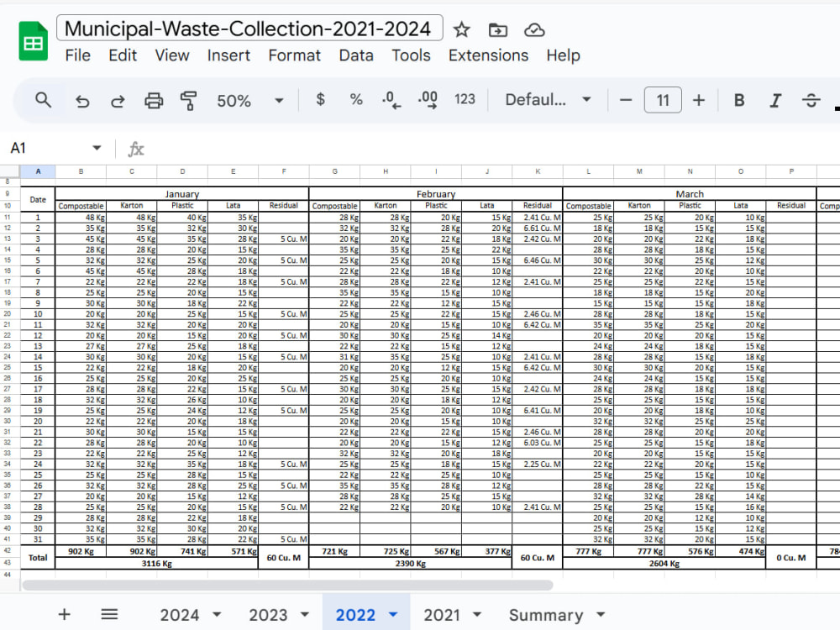The width and height of the screenshot is (840, 630).
Task: Open the Summary tab menu arrow
Action: click(601, 615)
